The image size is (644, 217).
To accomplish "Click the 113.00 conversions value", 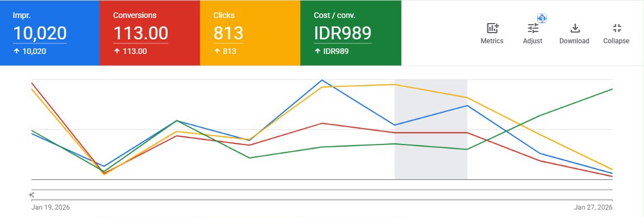I will 140,33.
